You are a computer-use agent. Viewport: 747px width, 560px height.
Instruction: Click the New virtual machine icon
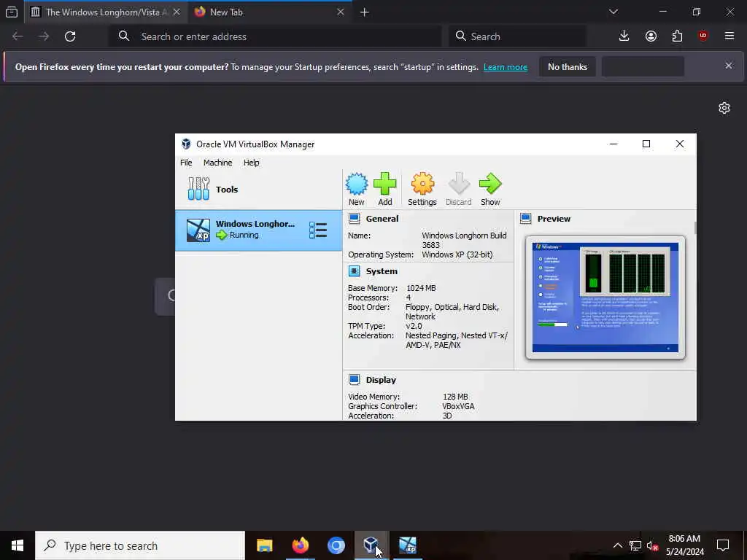click(356, 184)
